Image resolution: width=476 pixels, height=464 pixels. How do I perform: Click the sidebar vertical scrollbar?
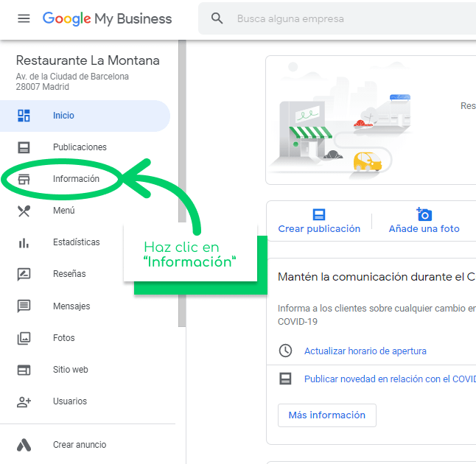pos(182,183)
